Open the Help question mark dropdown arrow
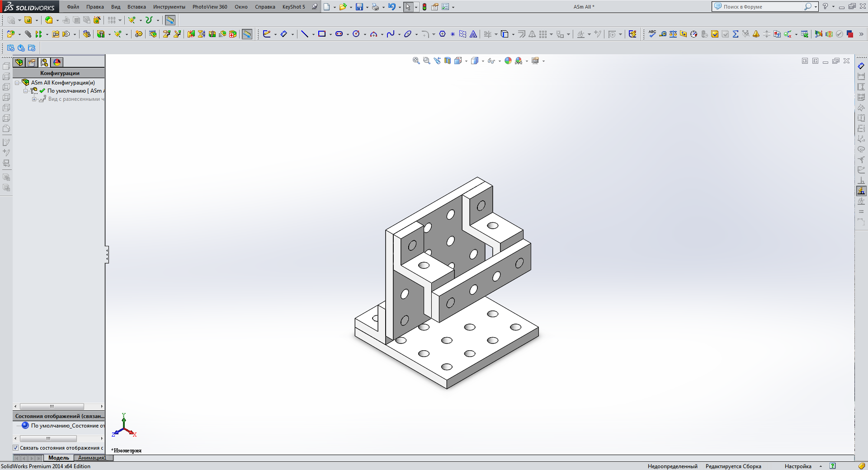868x470 pixels. click(833, 7)
